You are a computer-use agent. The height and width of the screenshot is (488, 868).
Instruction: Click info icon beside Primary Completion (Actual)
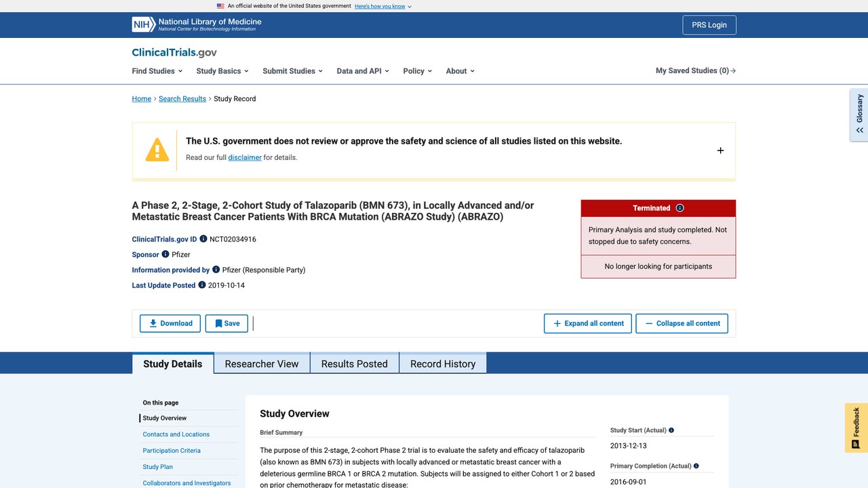pos(696,466)
